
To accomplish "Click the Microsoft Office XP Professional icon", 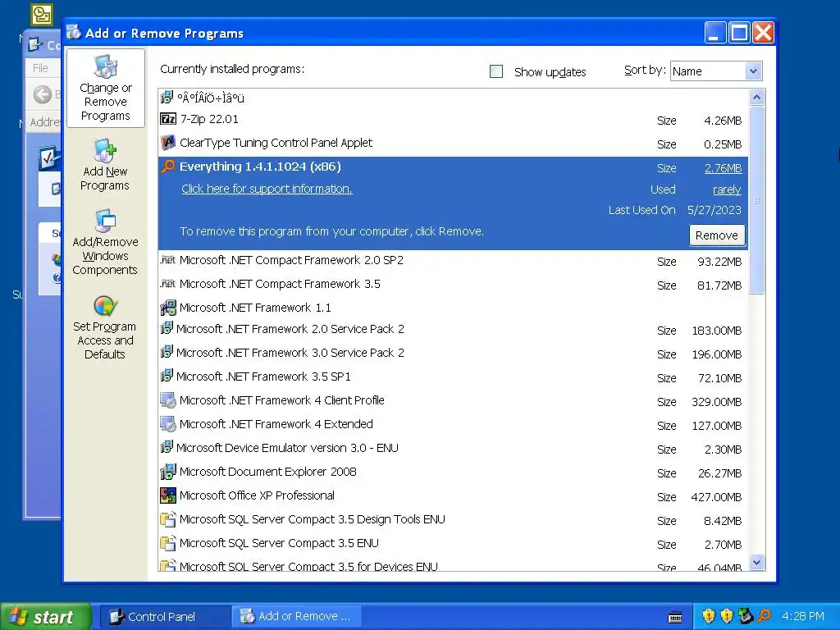I will 168,495.
